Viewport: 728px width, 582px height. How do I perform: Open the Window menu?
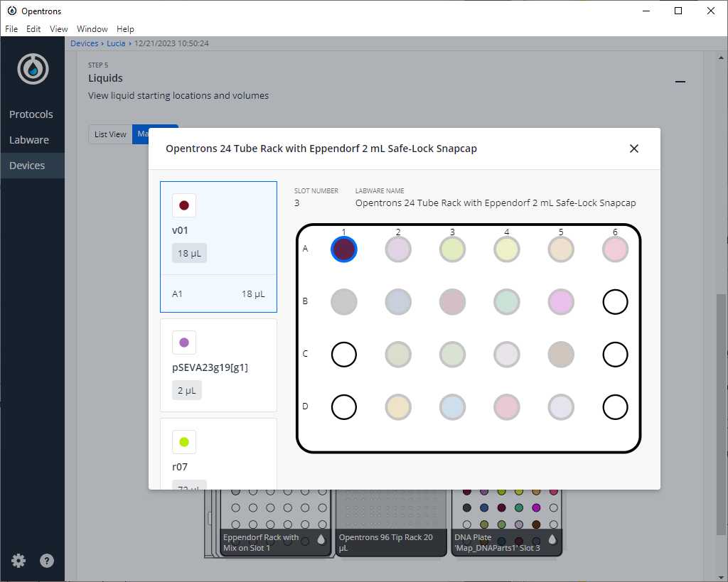point(92,29)
